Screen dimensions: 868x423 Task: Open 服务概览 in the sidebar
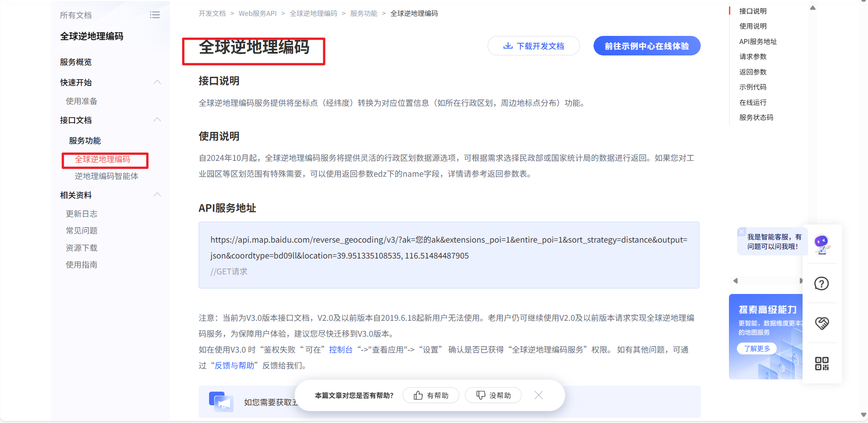(x=76, y=62)
